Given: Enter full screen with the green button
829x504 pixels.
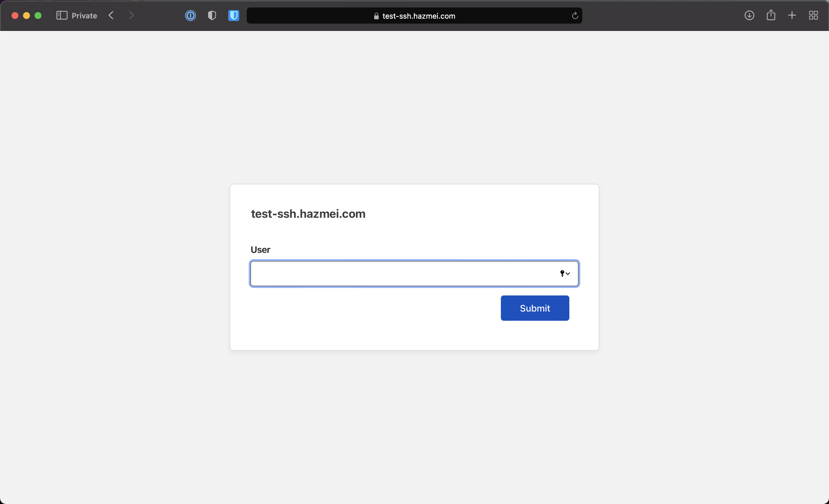Looking at the screenshot, I should coord(38,16).
